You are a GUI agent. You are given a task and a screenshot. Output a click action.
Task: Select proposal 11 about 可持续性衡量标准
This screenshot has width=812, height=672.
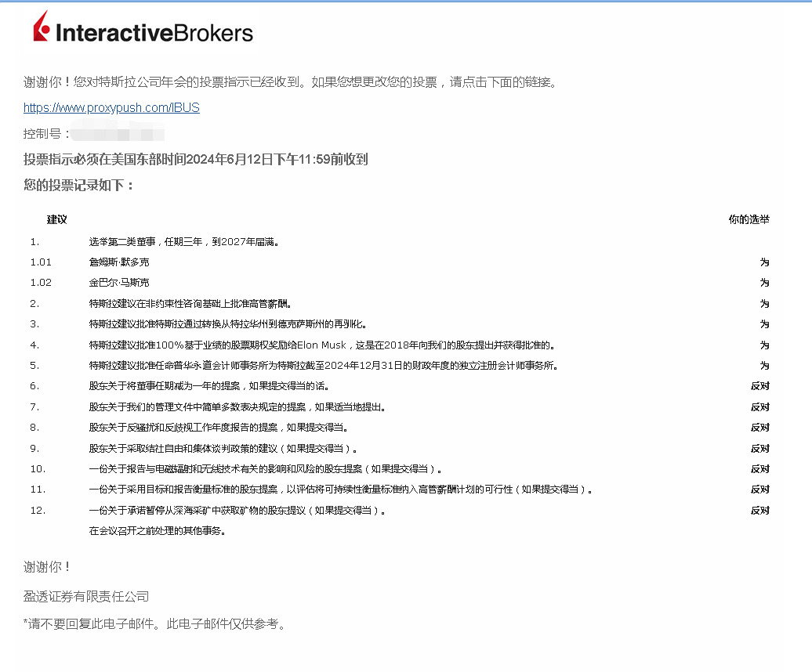[341, 490]
